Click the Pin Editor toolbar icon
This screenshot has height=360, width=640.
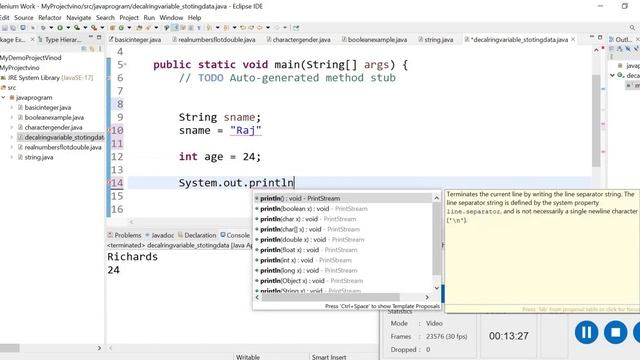point(296,28)
